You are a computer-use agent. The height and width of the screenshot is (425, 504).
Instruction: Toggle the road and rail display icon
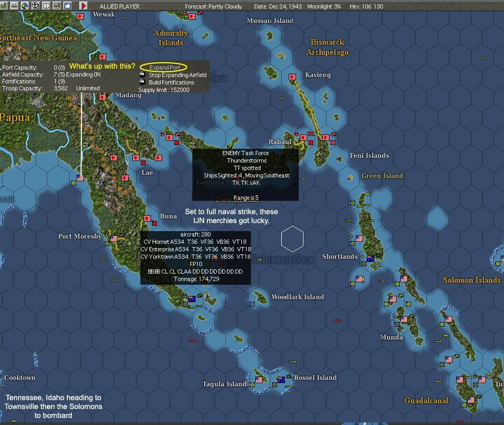click(x=57, y=6)
